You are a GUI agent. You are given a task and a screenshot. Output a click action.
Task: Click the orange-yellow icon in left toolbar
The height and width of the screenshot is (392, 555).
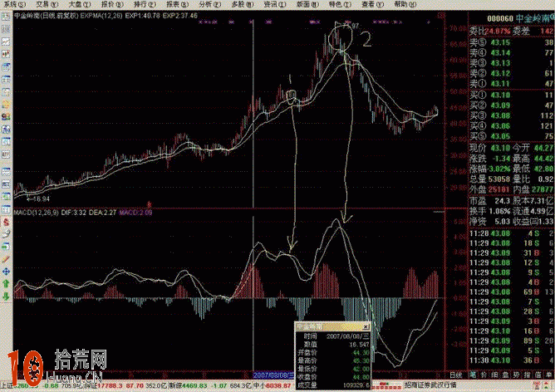(6, 105)
